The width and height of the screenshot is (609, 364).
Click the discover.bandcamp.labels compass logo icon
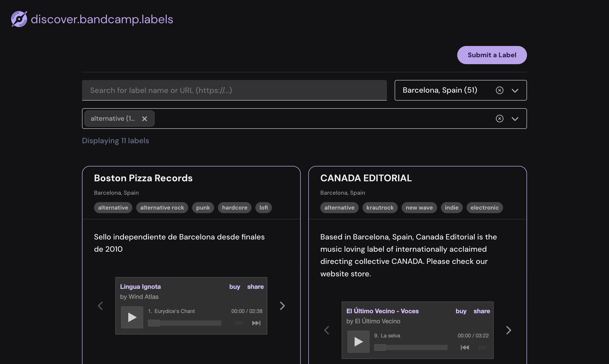coord(19,19)
